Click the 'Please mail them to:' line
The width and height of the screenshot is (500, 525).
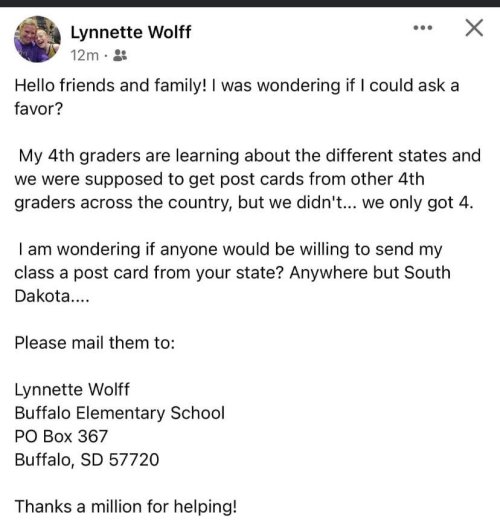tap(94, 343)
